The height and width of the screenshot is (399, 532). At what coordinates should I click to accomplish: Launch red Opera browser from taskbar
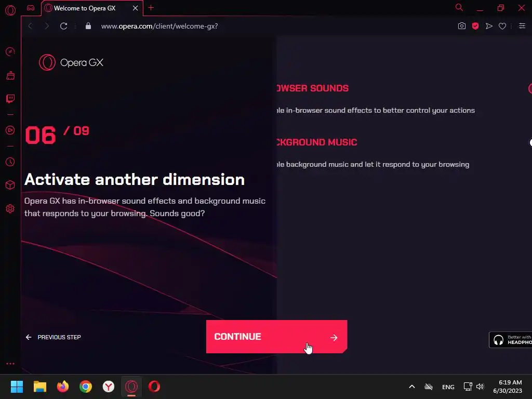154,387
